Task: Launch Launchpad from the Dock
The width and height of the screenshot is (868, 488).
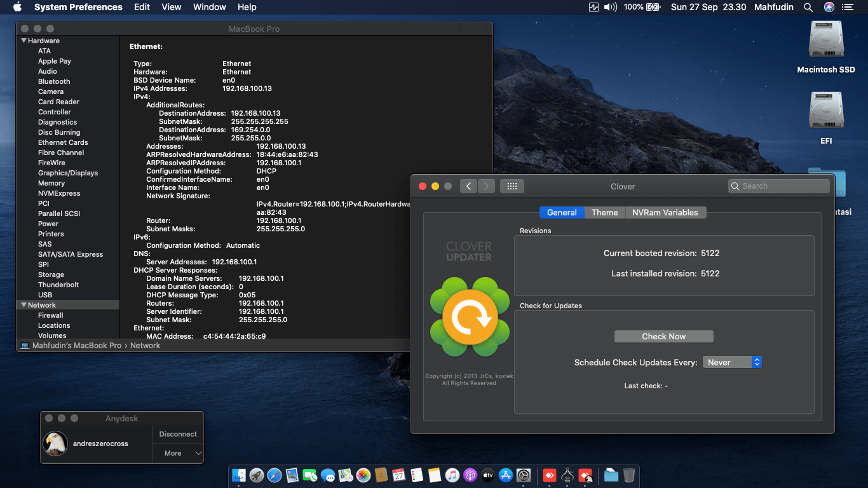Action: coord(257,475)
